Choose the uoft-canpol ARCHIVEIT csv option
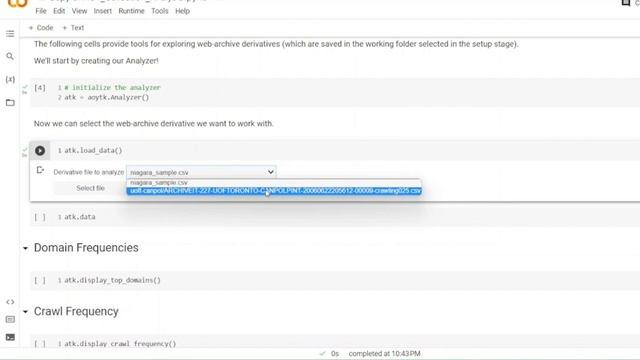This screenshot has height=360, width=640. tap(273, 191)
